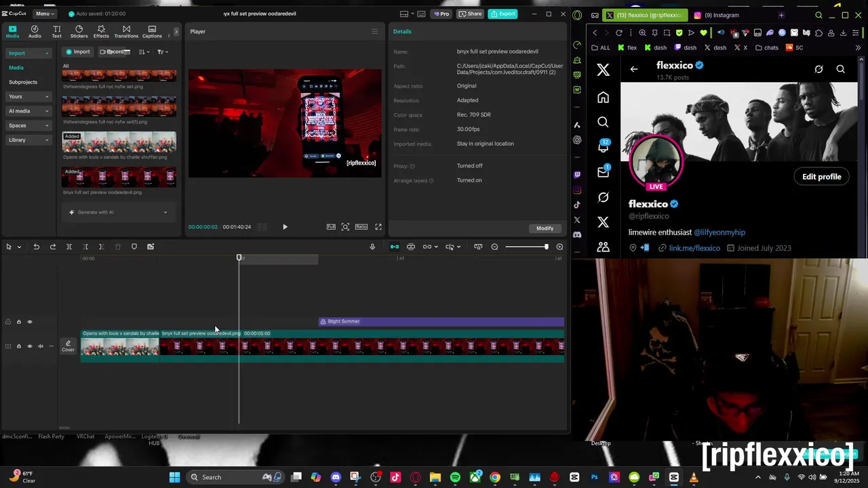The image size is (868, 488).
Task: Open the CapCut Menu dropdown
Action: (45, 14)
